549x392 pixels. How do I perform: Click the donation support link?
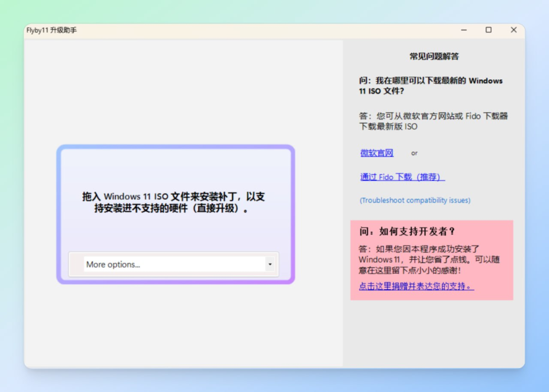(416, 286)
